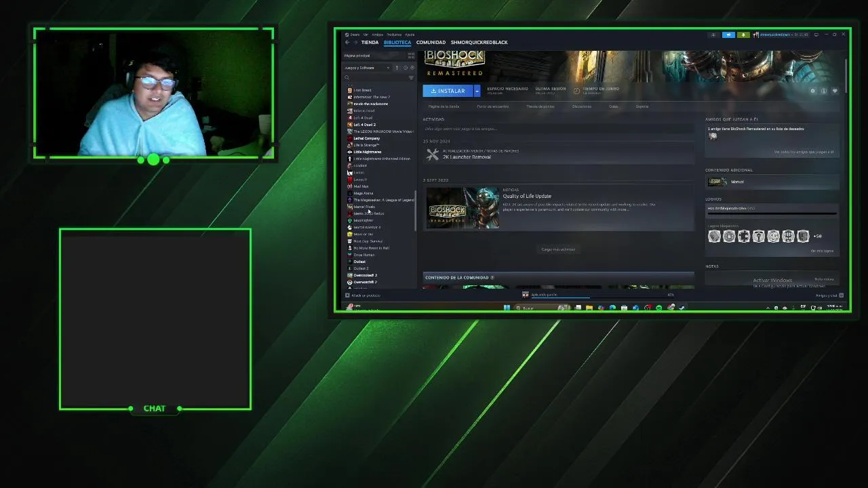Open the Ver menu
Screen dimensions: 868x488
366,35
